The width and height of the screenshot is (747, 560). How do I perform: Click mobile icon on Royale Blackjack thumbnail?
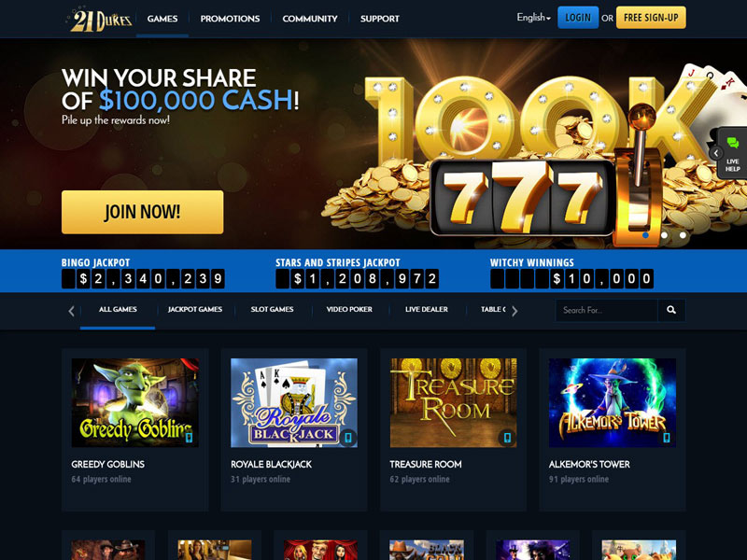pyautogui.click(x=348, y=437)
